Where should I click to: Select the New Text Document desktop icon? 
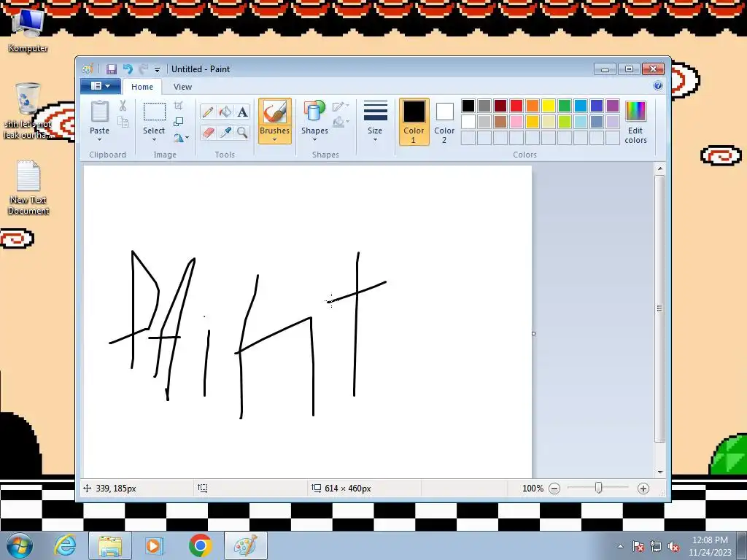click(x=28, y=187)
